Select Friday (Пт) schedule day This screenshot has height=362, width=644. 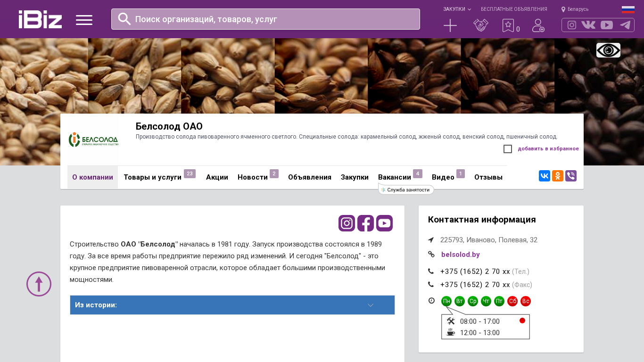coord(499,301)
